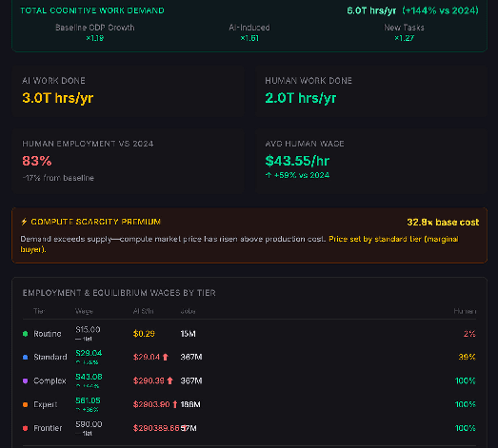The width and height of the screenshot is (498, 448).
Task: Click the 83% human employment value
Action: coord(37,161)
